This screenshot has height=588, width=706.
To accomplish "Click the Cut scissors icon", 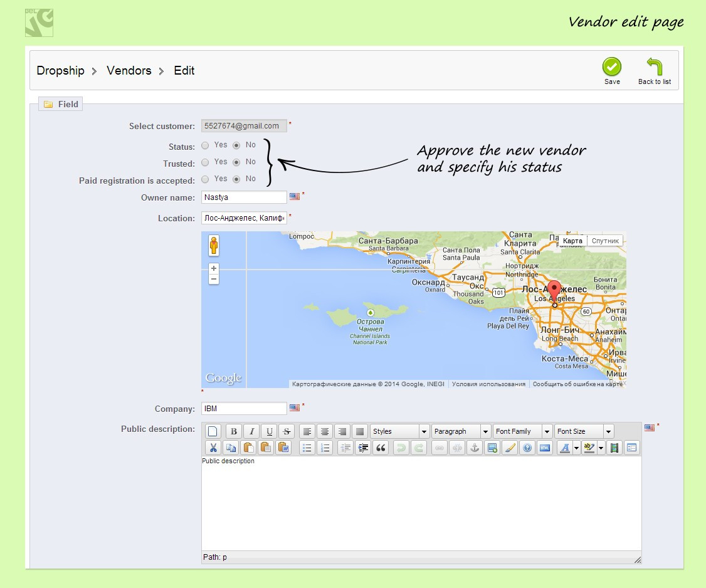I will [x=213, y=448].
